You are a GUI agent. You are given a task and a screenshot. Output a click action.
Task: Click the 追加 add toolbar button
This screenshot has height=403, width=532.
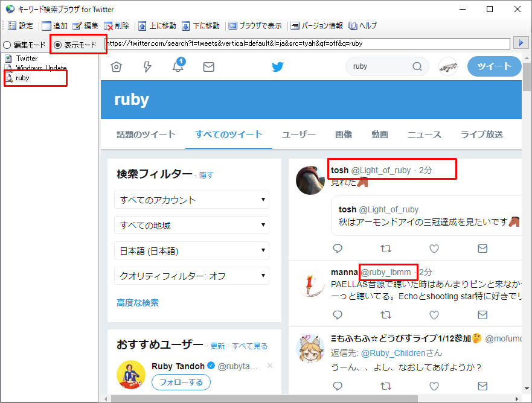click(x=54, y=26)
